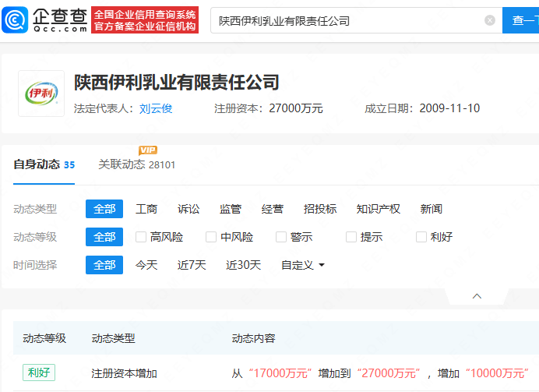Filter dynamics by 招投标
The width and height of the screenshot is (539, 392).
pyautogui.click(x=319, y=209)
